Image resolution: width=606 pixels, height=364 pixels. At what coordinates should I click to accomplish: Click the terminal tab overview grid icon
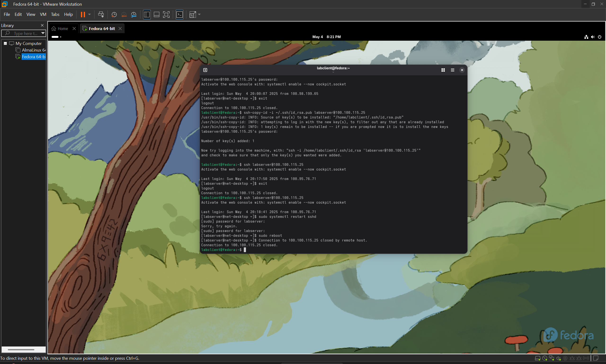coord(443,70)
